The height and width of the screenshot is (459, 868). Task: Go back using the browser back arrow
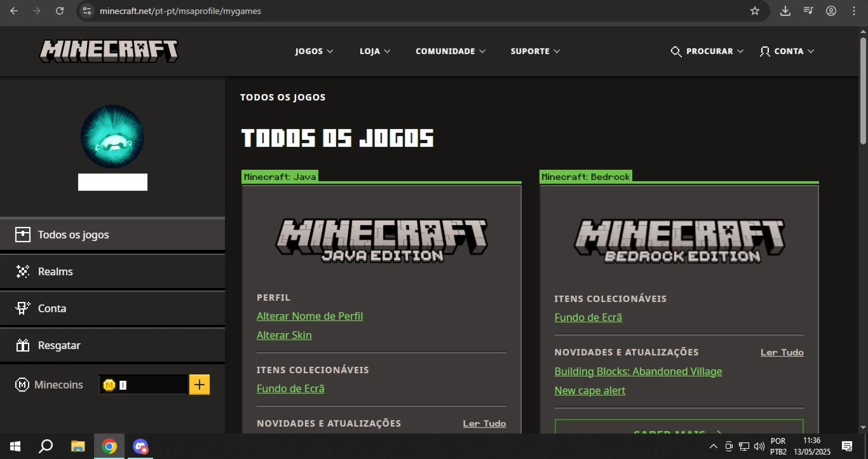coord(14,11)
